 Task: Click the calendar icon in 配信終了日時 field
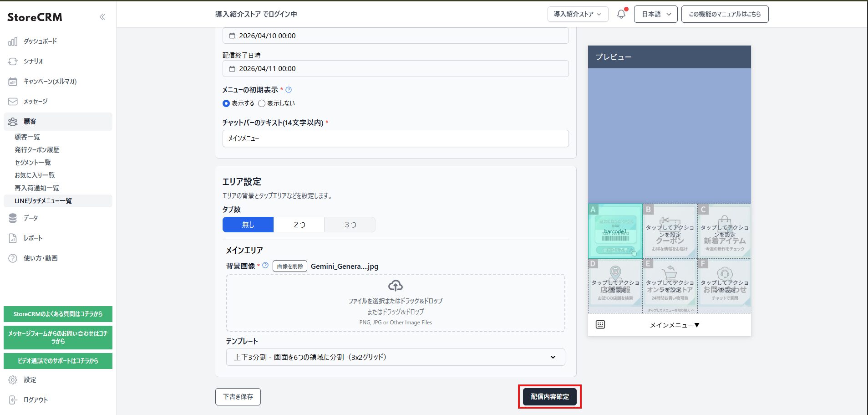point(232,69)
